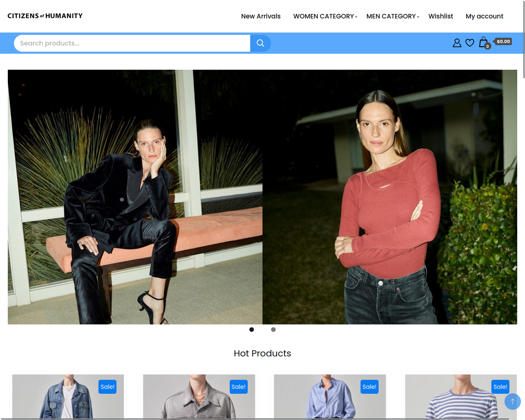Click the scroll-to-top arrow button
Viewport: 525px width, 420px height.
pyautogui.click(x=513, y=402)
